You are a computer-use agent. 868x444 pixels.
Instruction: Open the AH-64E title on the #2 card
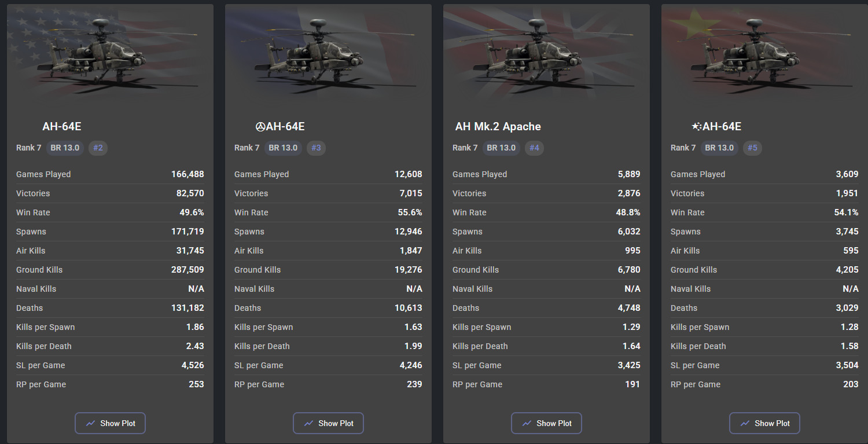(x=62, y=127)
